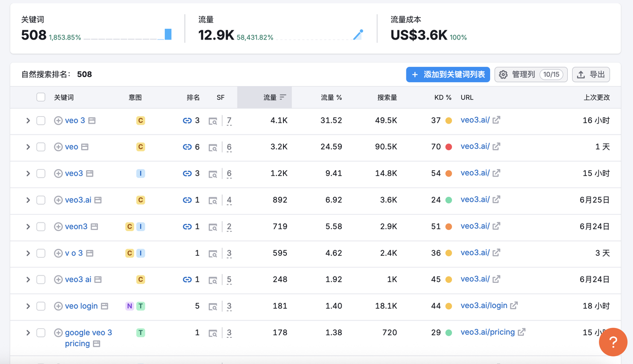Open SERP snapshot icon for veo 3 row
The width and height of the screenshot is (633, 364).
point(213,121)
